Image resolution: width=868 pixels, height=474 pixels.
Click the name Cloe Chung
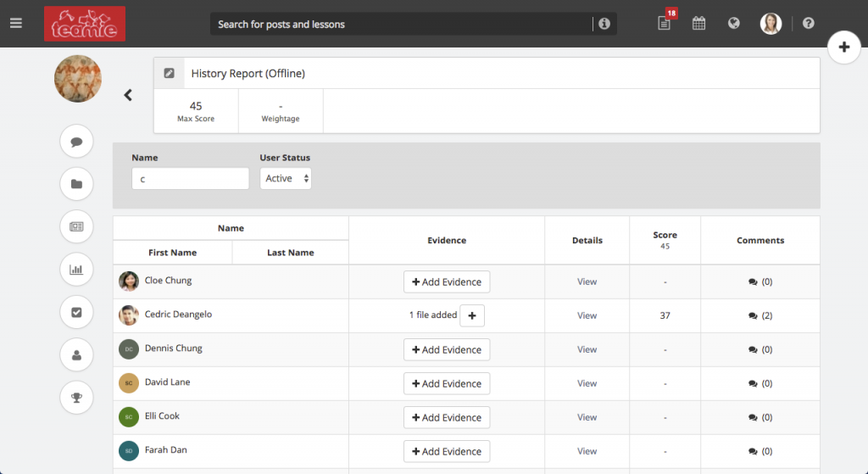tap(169, 280)
